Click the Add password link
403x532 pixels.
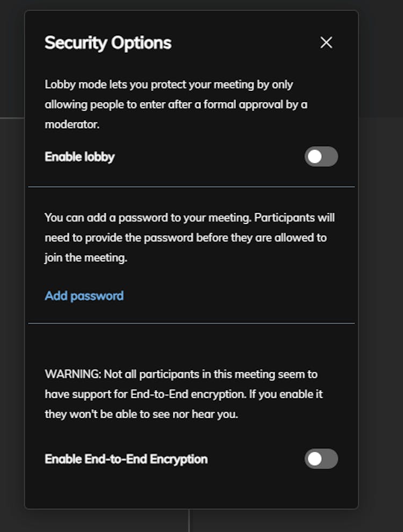(x=84, y=296)
